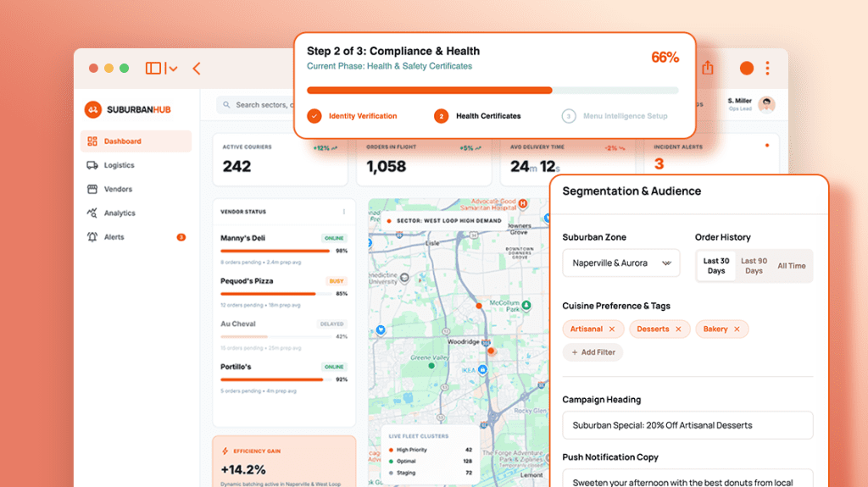Viewport: 868px width, 487px height.
Task: Select Last 30 Days order history
Action: tap(716, 266)
